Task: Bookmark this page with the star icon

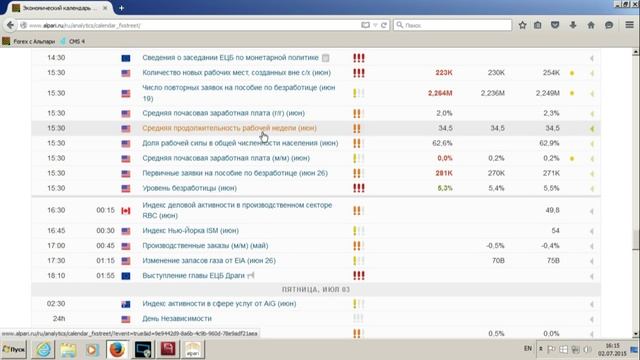Action: (522, 25)
